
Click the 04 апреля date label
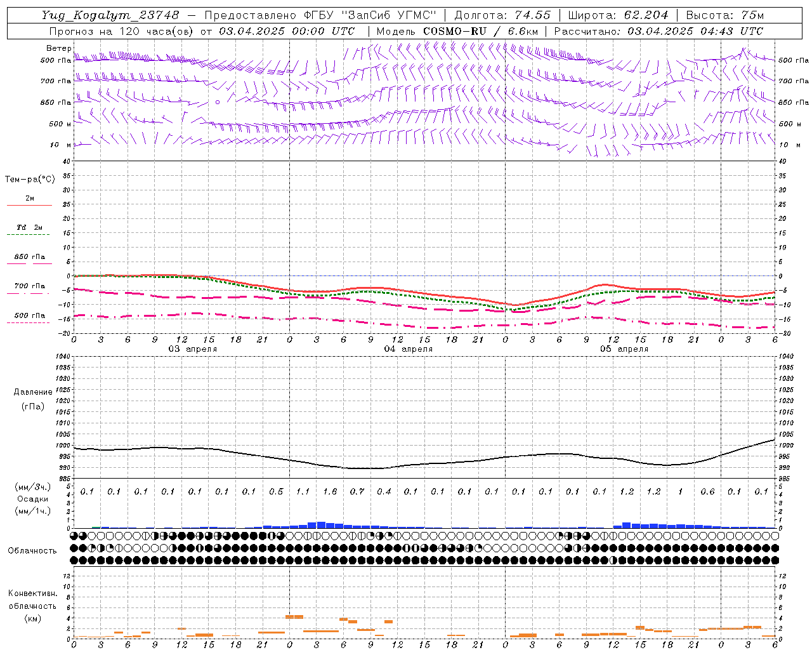[409, 349]
